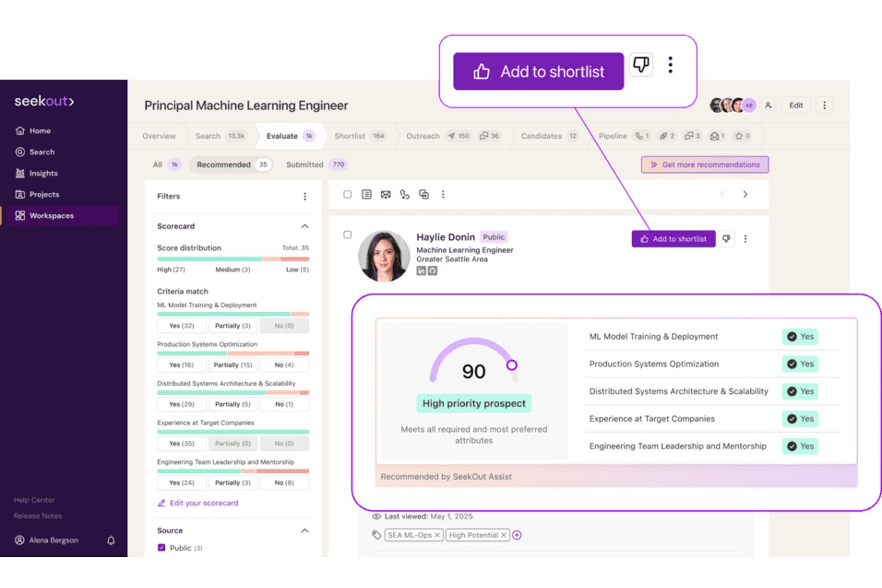Open three-dot menu in Haylie Donin's row

click(745, 239)
